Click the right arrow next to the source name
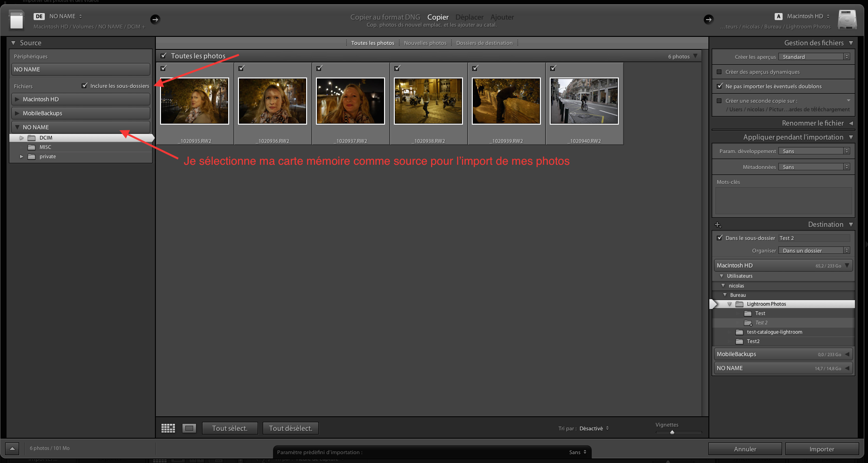Viewport: 868px width, 463px height. click(155, 19)
